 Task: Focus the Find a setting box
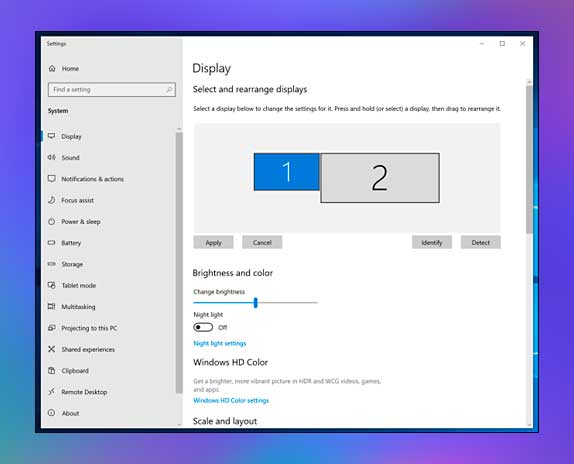(112, 90)
